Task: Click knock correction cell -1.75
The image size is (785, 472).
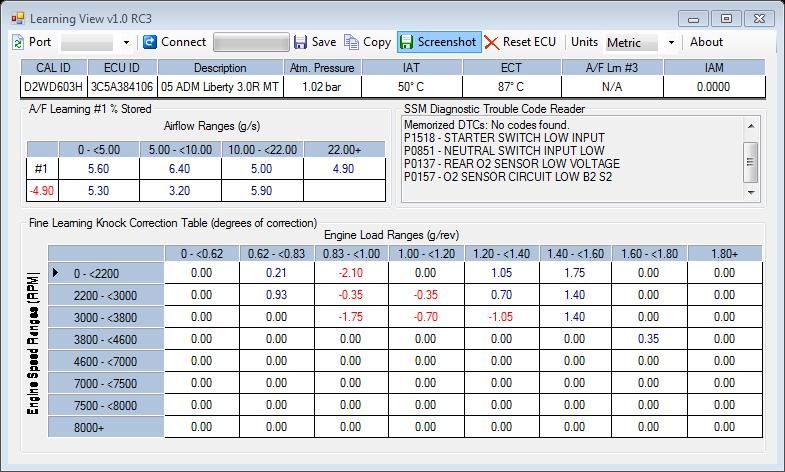Action: point(351,317)
